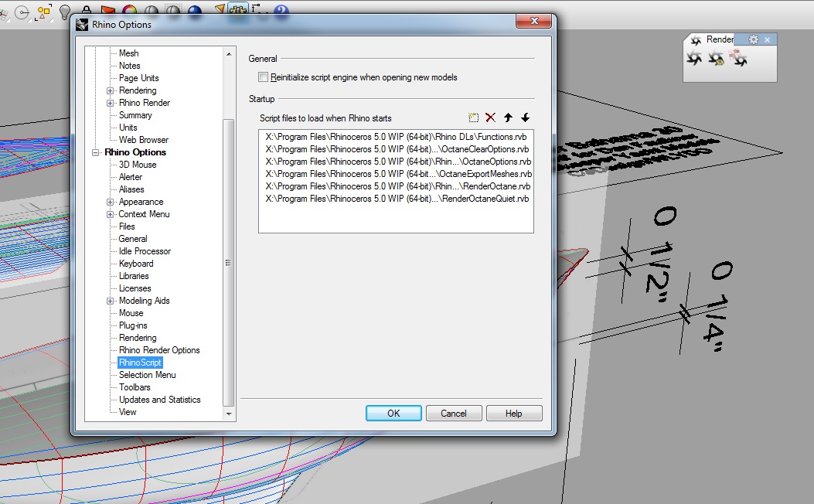The image size is (814, 504).
Task: Click the Octane icon with checkered flag
Action: click(737, 58)
